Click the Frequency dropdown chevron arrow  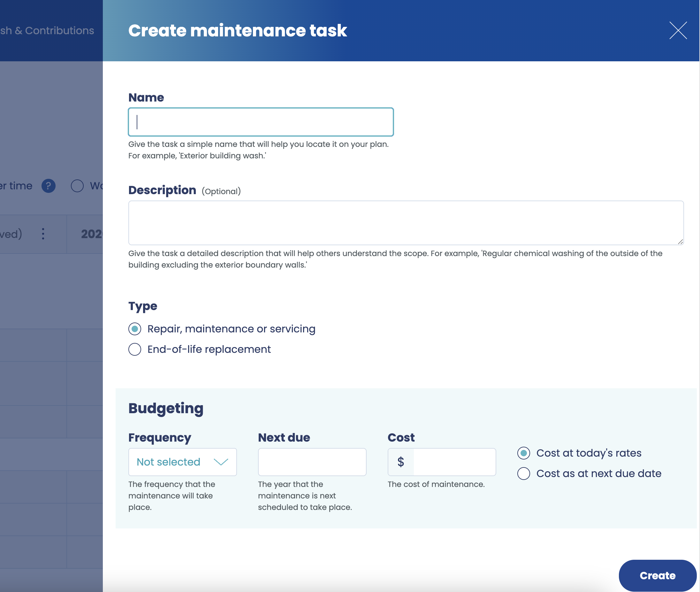coord(221,462)
